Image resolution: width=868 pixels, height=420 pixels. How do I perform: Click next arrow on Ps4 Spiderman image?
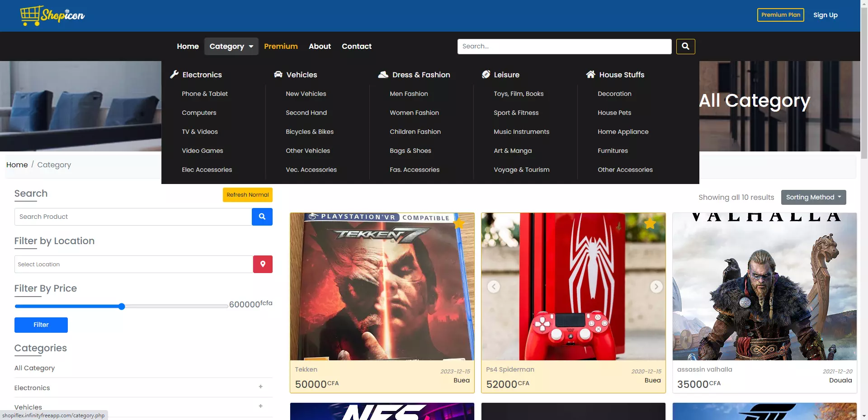click(x=656, y=287)
